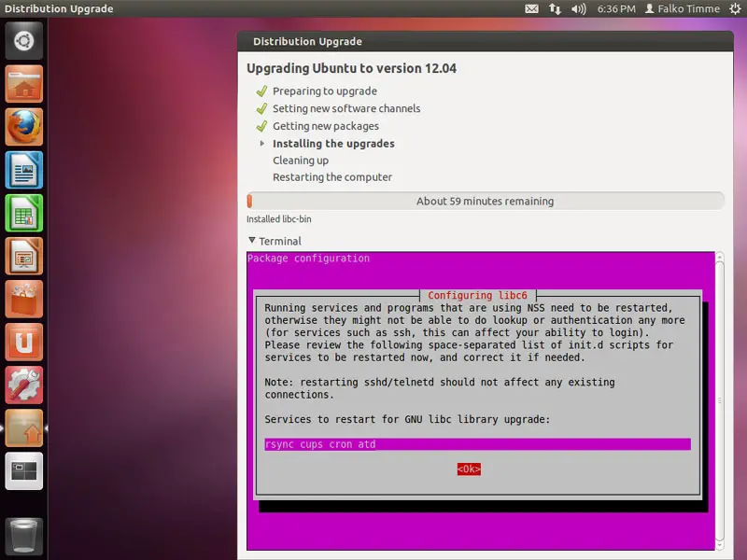The image size is (747, 560).
Task: Collapse the Terminal expander
Action: 252,241
